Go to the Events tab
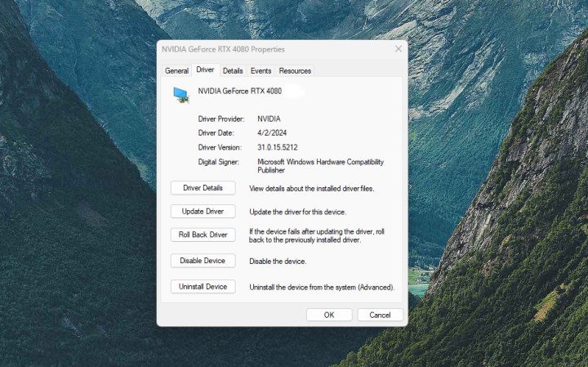 [x=261, y=71]
